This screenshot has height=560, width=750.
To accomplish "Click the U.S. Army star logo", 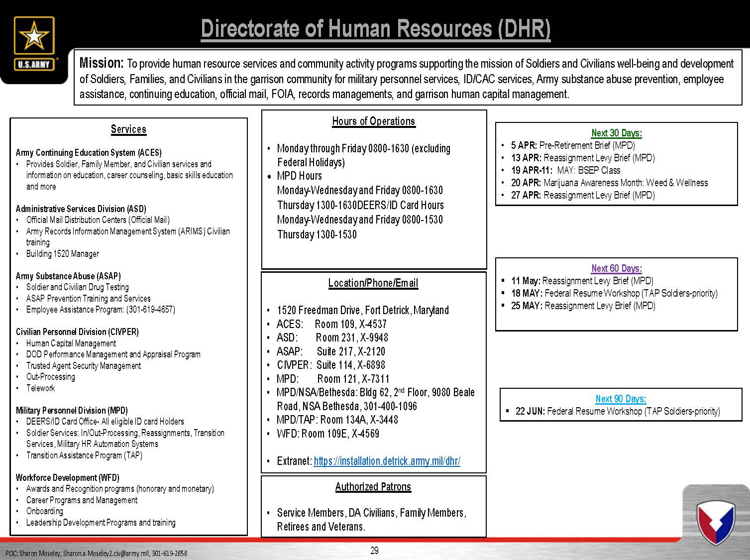I will pyautogui.click(x=33, y=44).
